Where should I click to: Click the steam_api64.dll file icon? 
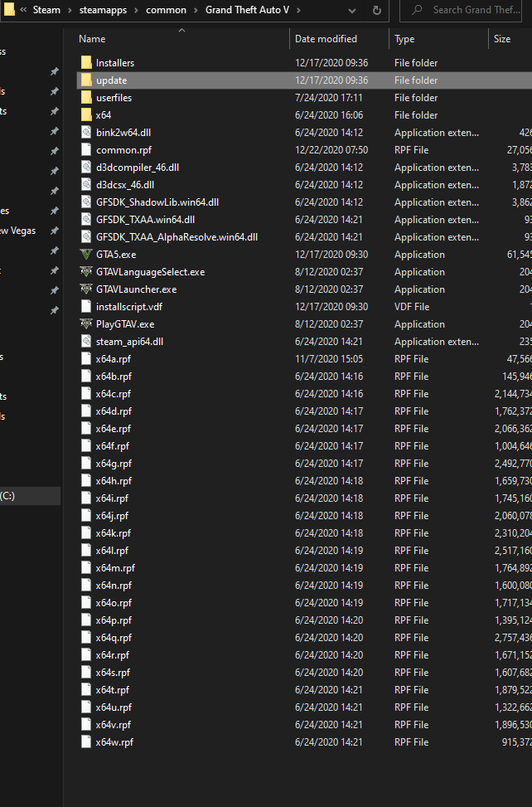tap(86, 341)
